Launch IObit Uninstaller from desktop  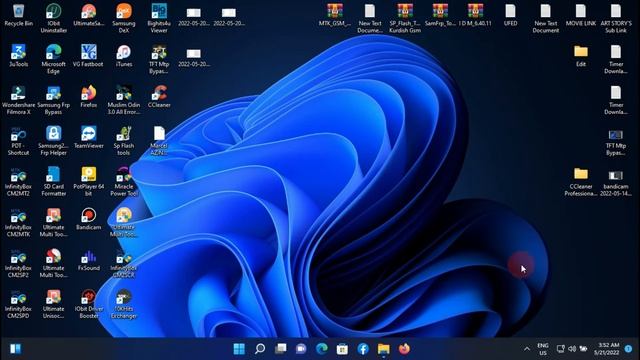(x=53, y=18)
